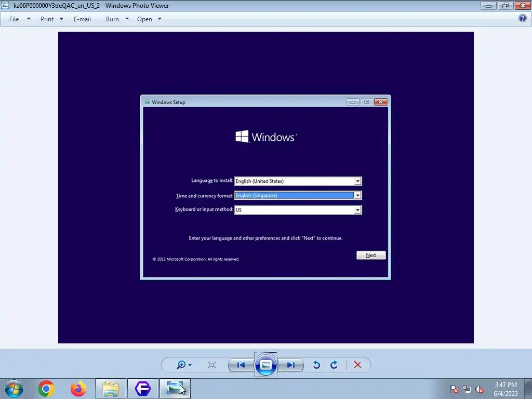Click the muted volume tray icon

tap(480, 390)
